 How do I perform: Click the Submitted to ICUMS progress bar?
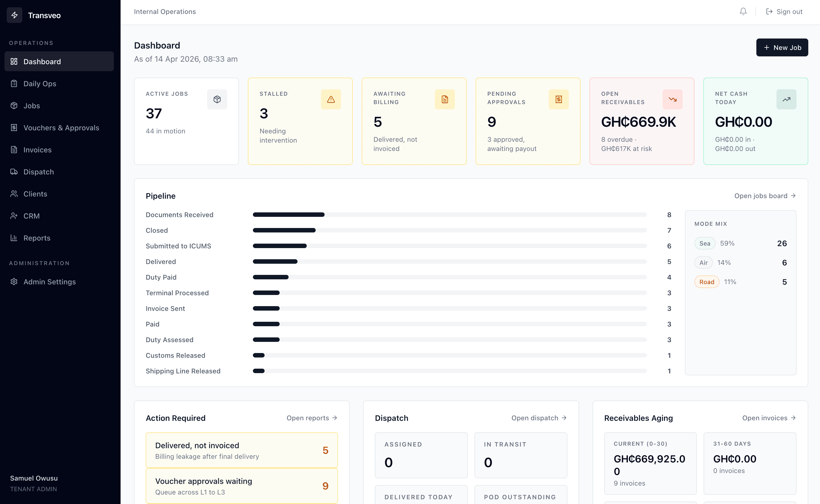pos(450,246)
